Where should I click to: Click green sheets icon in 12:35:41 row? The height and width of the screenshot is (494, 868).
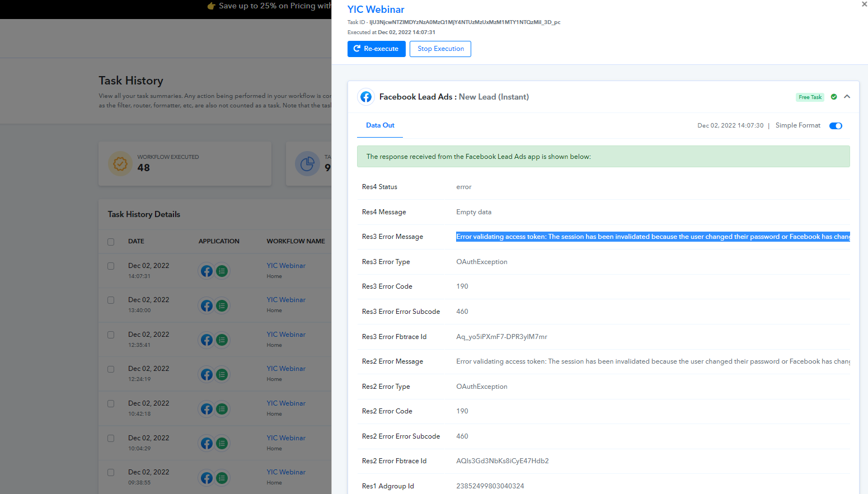[222, 340]
